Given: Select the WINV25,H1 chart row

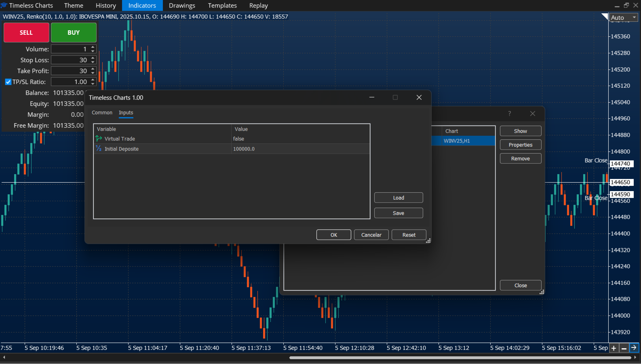Looking at the screenshot, I should (463, 141).
